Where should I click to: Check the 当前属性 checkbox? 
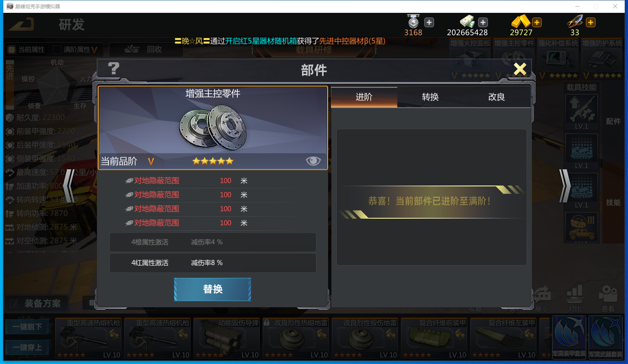tap(12, 50)
